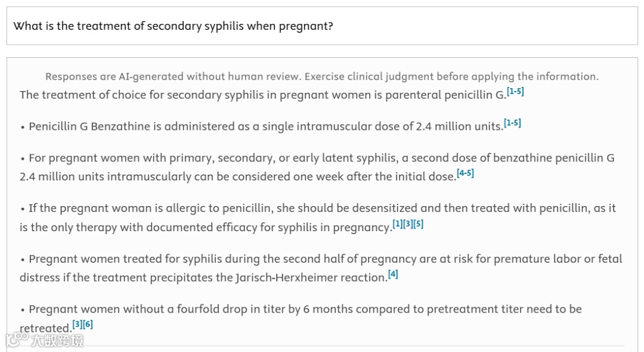The height and width of the screenshot is (352, 644).
Task: Open citation [1] after syphilis in pregnancy sentence
Action: pos(397,224)
